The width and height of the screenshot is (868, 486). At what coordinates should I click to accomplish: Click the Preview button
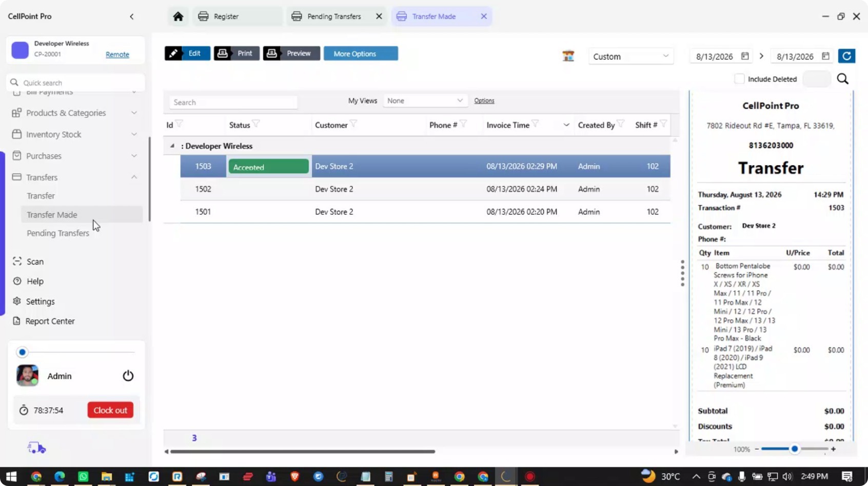[x=291, y=53]
